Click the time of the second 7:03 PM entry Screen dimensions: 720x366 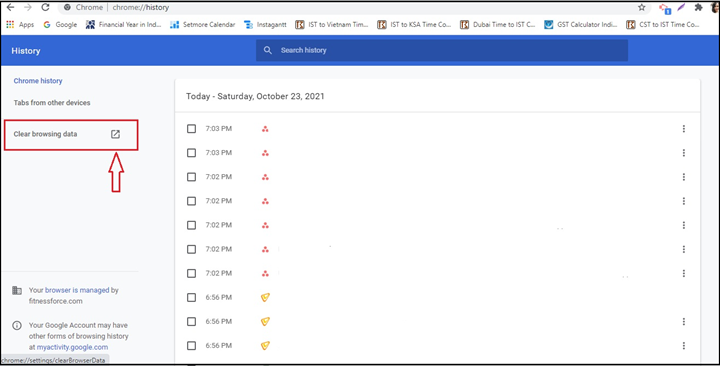click(219, 153)
